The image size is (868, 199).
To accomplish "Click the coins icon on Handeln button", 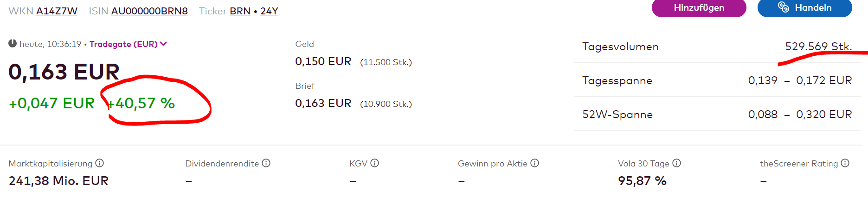I will point(784,7).
